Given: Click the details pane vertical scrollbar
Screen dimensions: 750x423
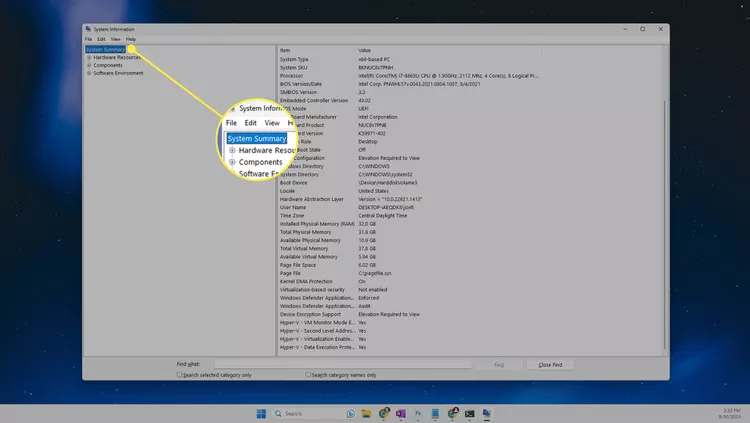Looking at the screenshot, I should [x=664, y=225].
